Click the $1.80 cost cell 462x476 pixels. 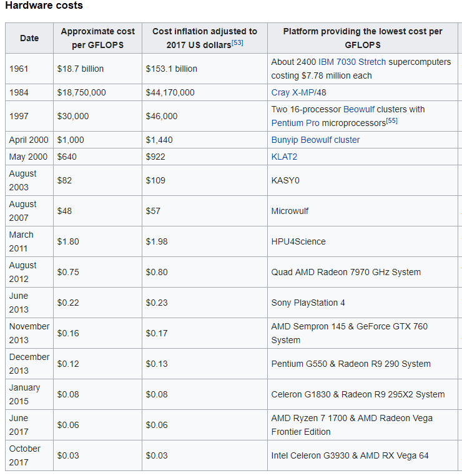point(97,241)
